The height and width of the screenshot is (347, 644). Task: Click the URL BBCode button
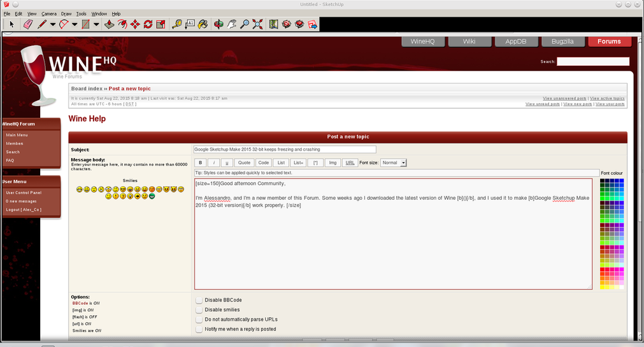[x=350, y=163]
